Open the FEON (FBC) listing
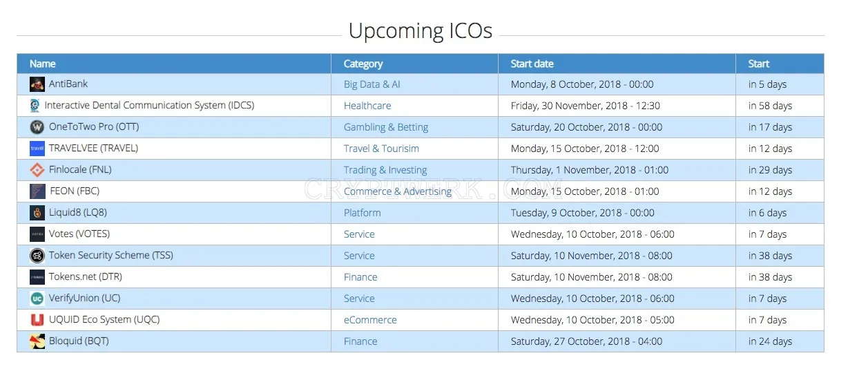Image resolution: width=868 pixels, height=378 pixels. click(75, 191)
